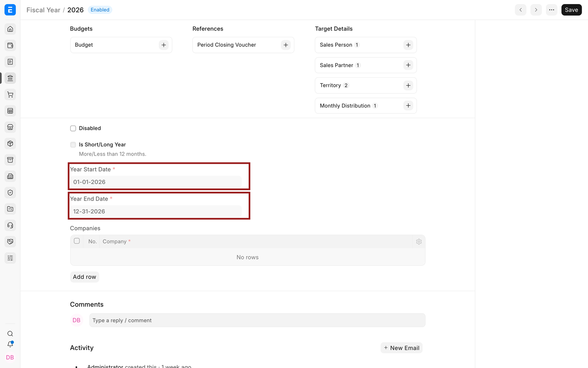Click the gear icon in the Companies table
The width and height of the screenshot is (588, 368).
(x=419, y=242)
